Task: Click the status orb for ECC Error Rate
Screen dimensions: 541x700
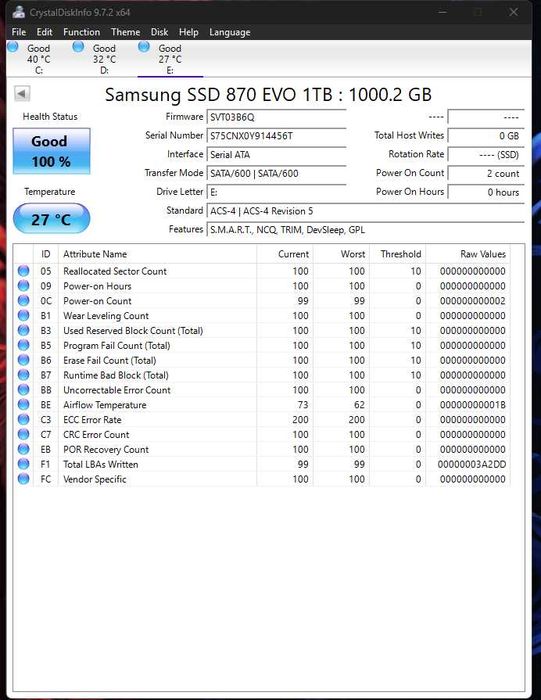Action: coord(24,420)
